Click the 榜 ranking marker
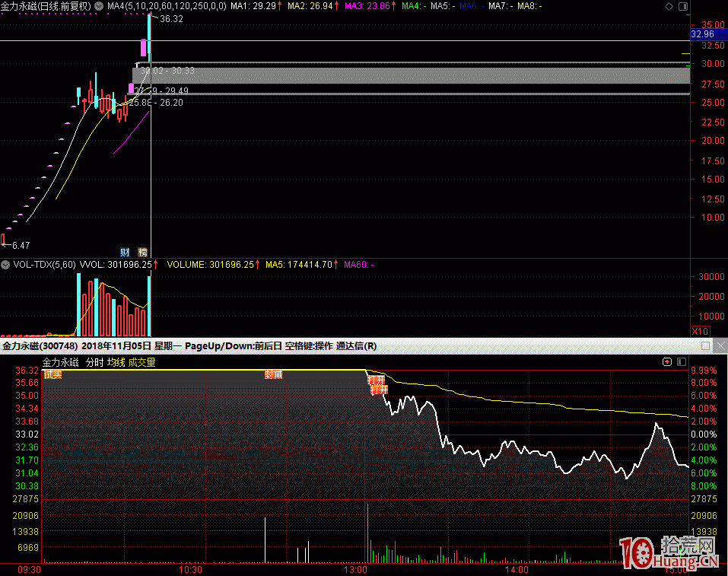The width and height of the screenshot is (728, 576). (142, 252)
